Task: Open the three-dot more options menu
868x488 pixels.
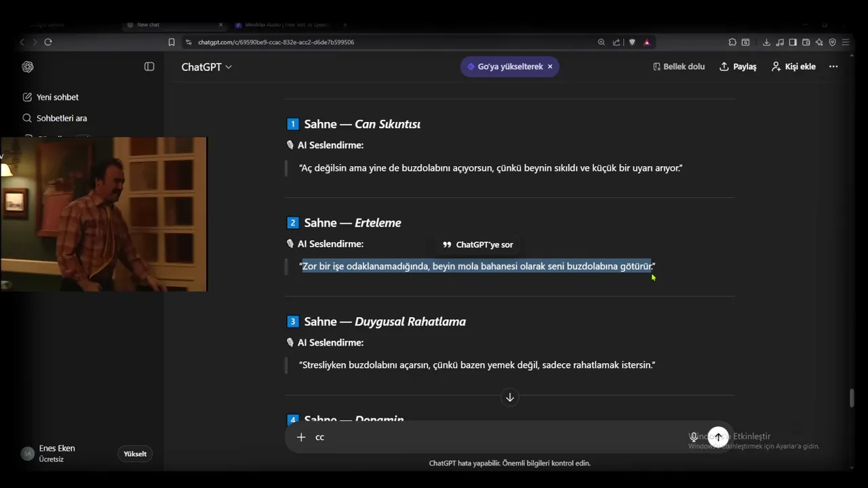Action: point(833,66)
